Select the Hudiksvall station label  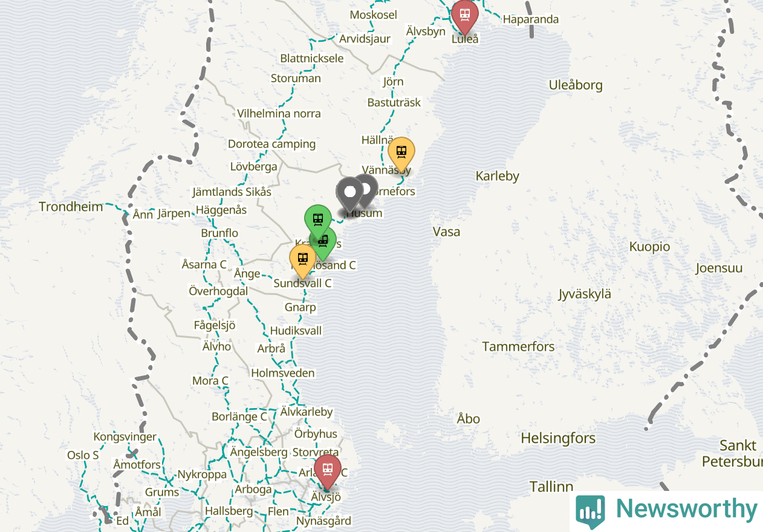[x=296, y=331]
